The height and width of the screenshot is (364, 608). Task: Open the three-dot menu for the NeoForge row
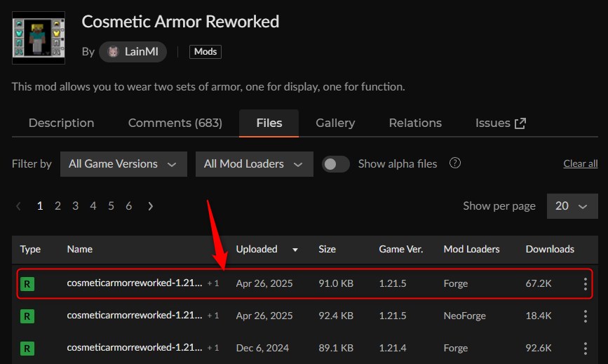(x=585, y=316)
